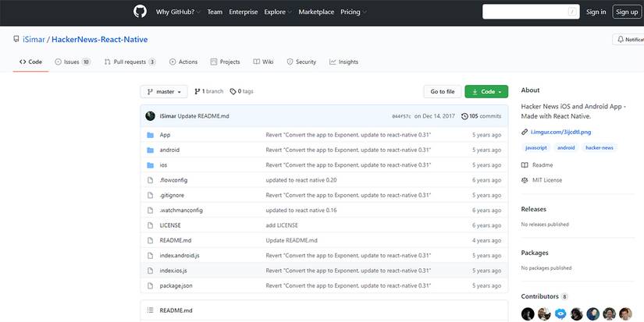Image resolution: width=644 pixels, height=322 pixels.
Task: Click the Sign up button
Action: pyautogui.click(x=626, y=12)
